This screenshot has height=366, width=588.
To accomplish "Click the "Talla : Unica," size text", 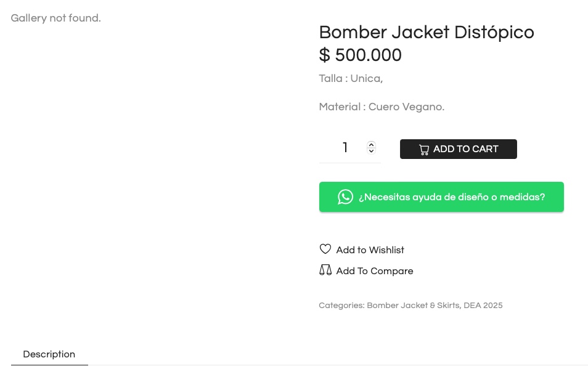I will [351, 79].
